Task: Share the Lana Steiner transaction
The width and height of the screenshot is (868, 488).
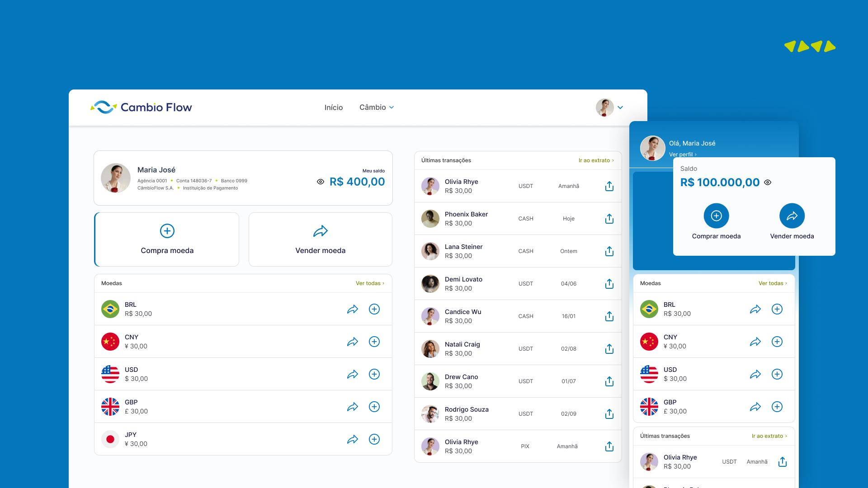Action: pos(609,251)
